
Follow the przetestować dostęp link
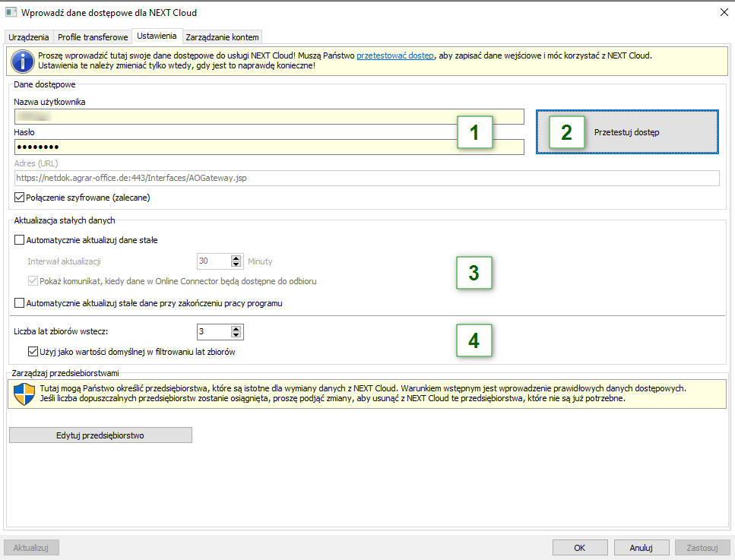pos(395,55)
